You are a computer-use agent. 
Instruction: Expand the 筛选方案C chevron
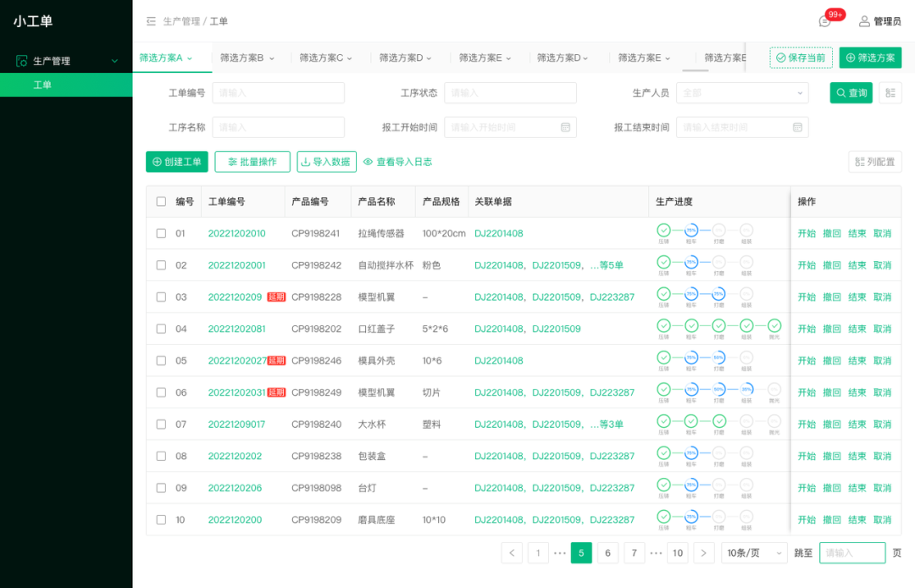tap(350, 58)
